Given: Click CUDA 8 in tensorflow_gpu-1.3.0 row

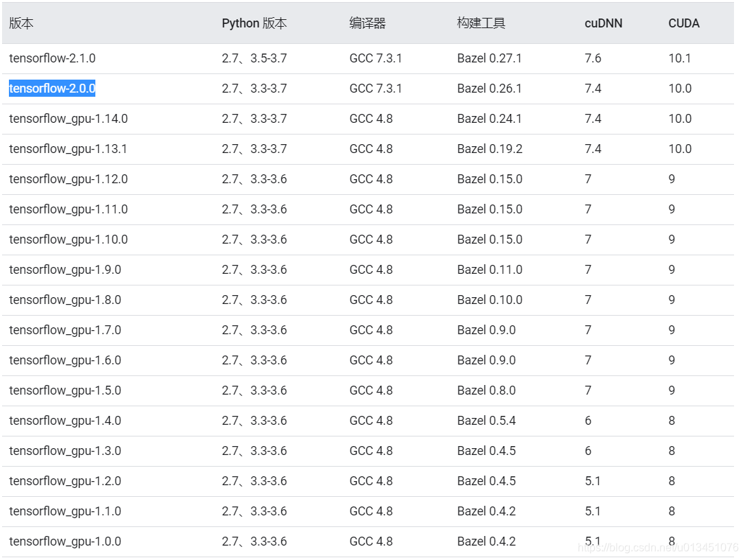Looking at the screenshot, I should (x=672, y=451).
